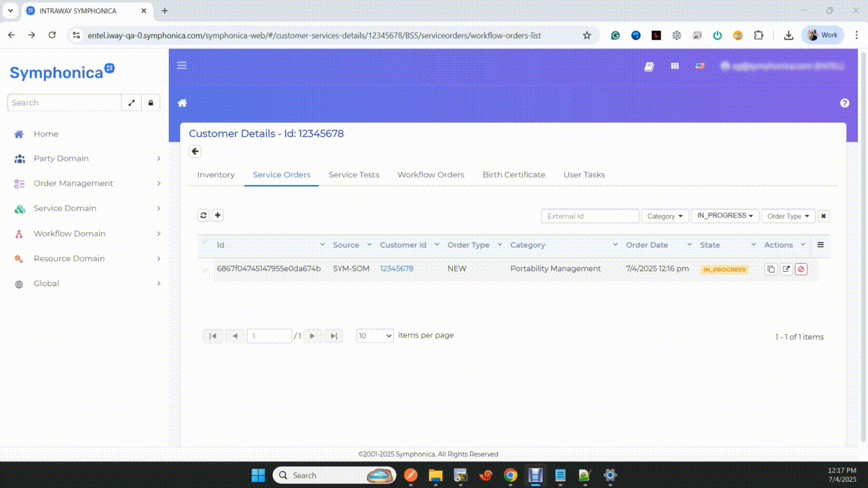868x488 pixels.
Task: Click the home breadcrumb icon
Action: (x=182, y=103)
